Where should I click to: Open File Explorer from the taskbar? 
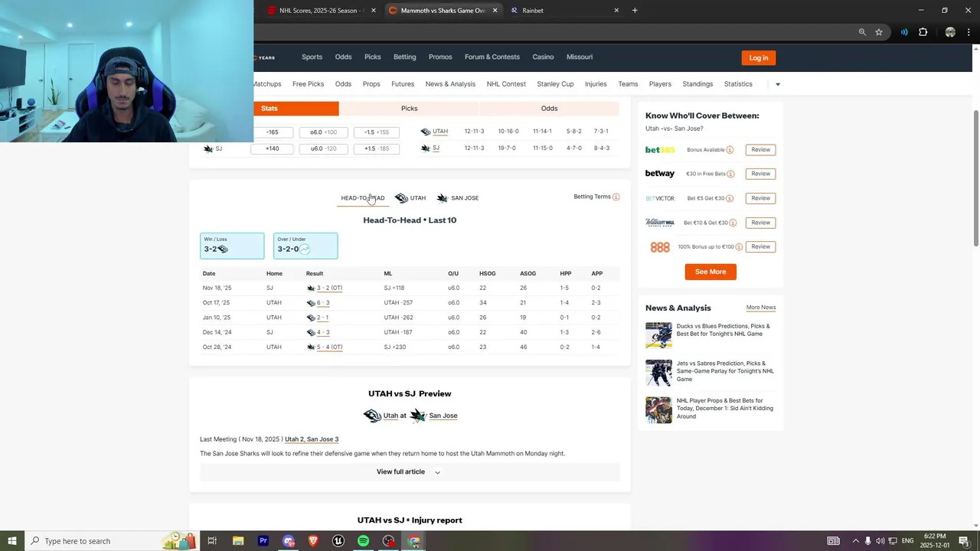[x=238, y=541]
